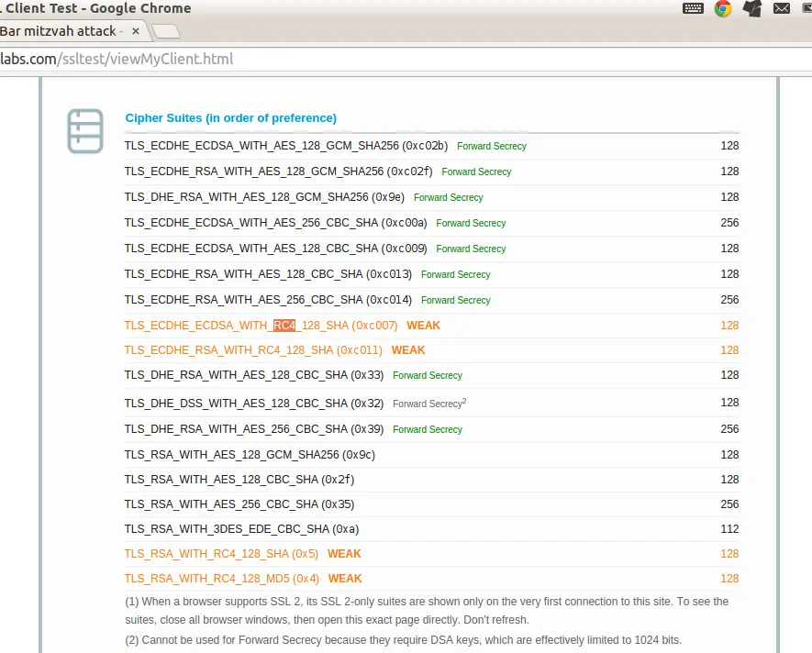
Task: Select TLS_RSA_WITH_AES_256_CBC_SHA (0x35) text
Action: point(239,504)
